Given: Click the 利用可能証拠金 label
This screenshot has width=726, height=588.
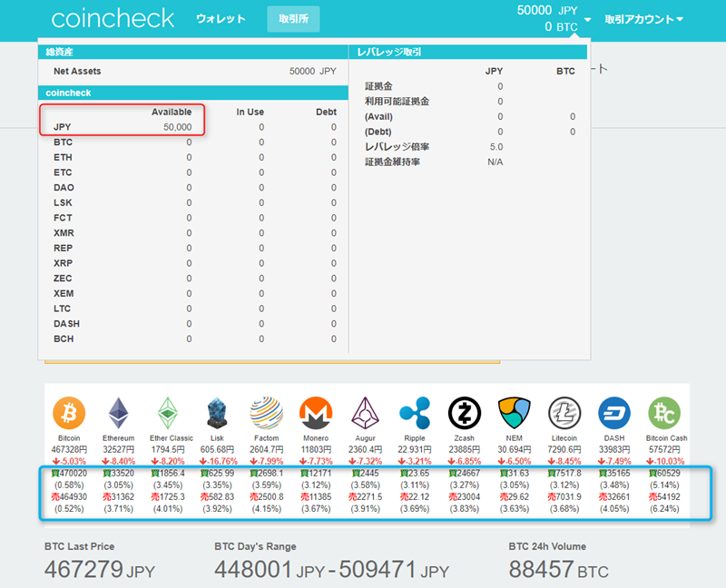Looking at the screenshot, I should pyautogui.click(x=397, y=102).
